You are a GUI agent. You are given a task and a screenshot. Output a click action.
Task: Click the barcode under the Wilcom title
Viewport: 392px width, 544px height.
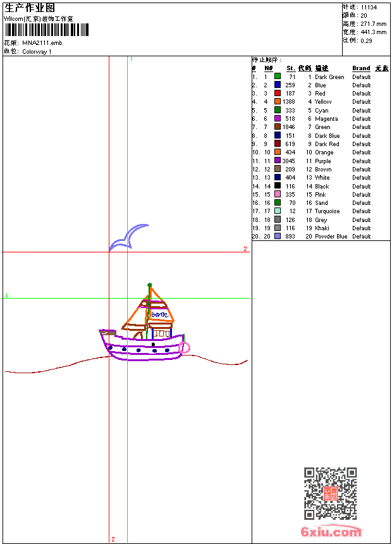coord(47,30)
